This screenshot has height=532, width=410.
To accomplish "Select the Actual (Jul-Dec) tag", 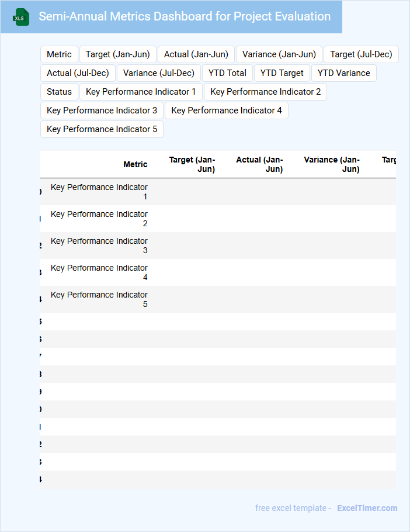I will (x=78, y=73).
